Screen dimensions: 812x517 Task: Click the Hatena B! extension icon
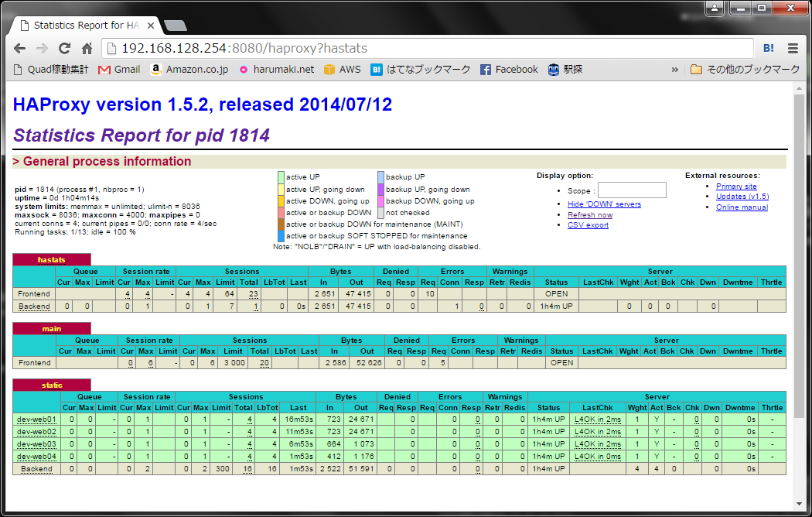click(769, 48)
